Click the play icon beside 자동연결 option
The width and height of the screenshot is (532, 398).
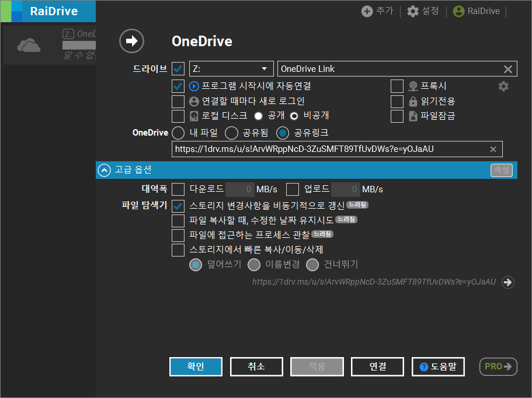coord(194,86)
